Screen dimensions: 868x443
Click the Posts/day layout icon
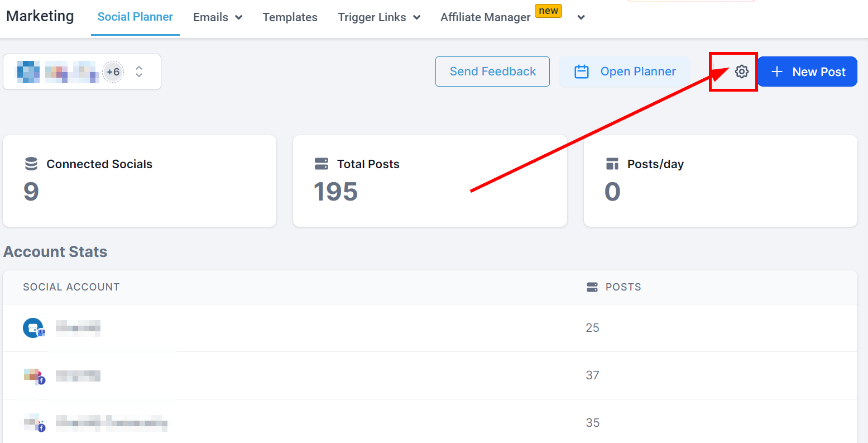coord(612,164)
